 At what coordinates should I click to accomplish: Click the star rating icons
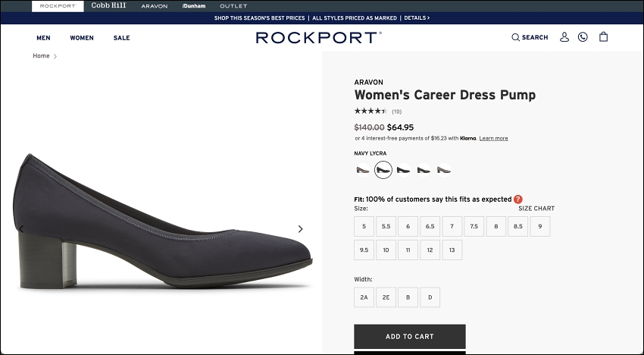coord(370,111)
